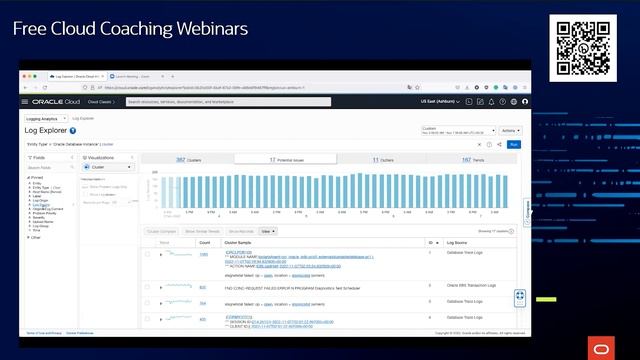Open the notifications bell icon
Screen dimensions: 640x360
click(x=491, y=102)
